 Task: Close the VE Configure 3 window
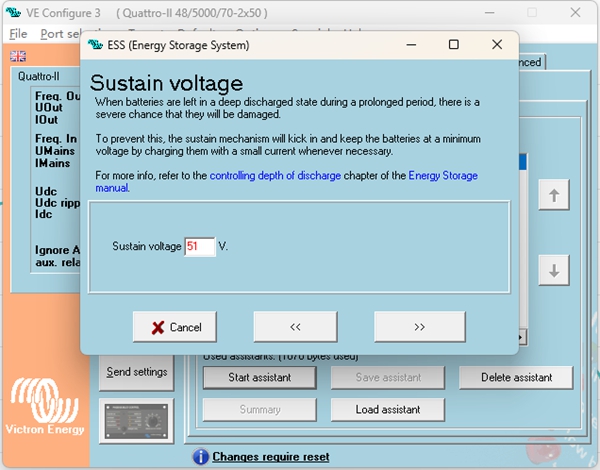point(575,13)
